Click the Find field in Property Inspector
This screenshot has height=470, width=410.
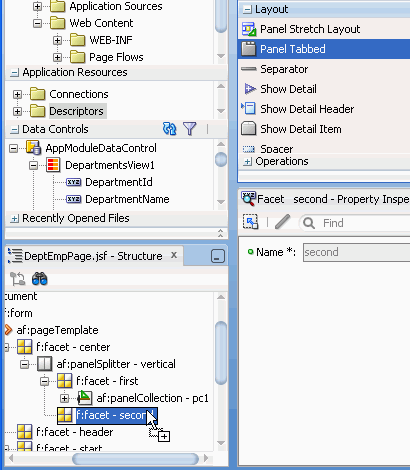coord(363,223)
